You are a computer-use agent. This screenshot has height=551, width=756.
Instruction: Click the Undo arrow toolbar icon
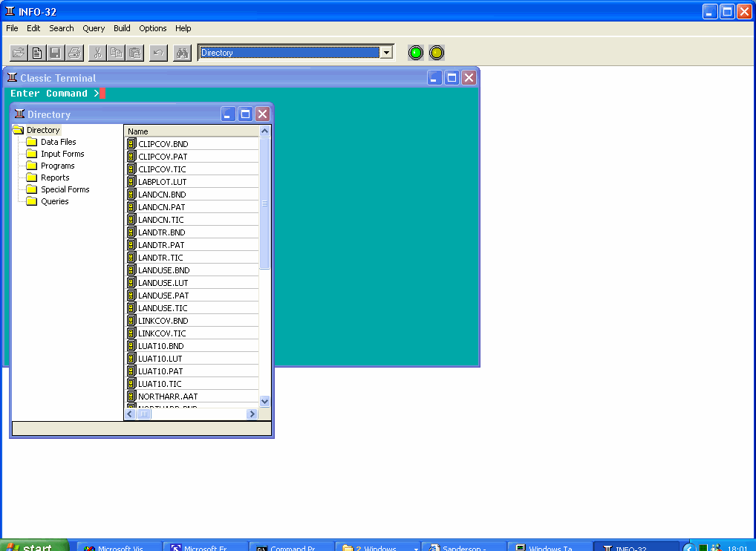coord(157,53)
